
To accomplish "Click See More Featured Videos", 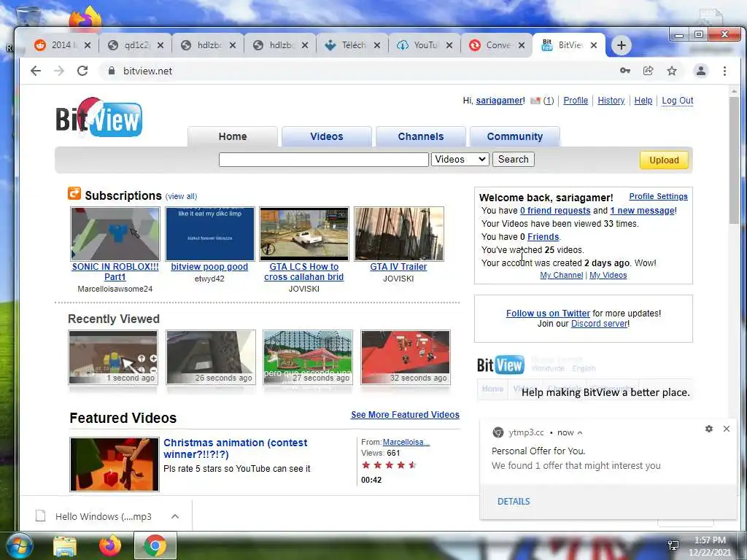I will pos(405,415).
